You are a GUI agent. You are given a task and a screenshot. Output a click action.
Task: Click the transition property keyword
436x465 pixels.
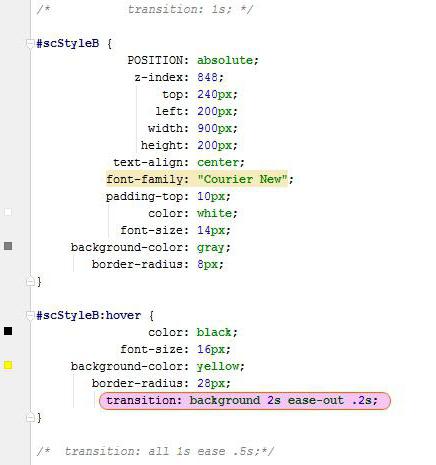point(141,401)
